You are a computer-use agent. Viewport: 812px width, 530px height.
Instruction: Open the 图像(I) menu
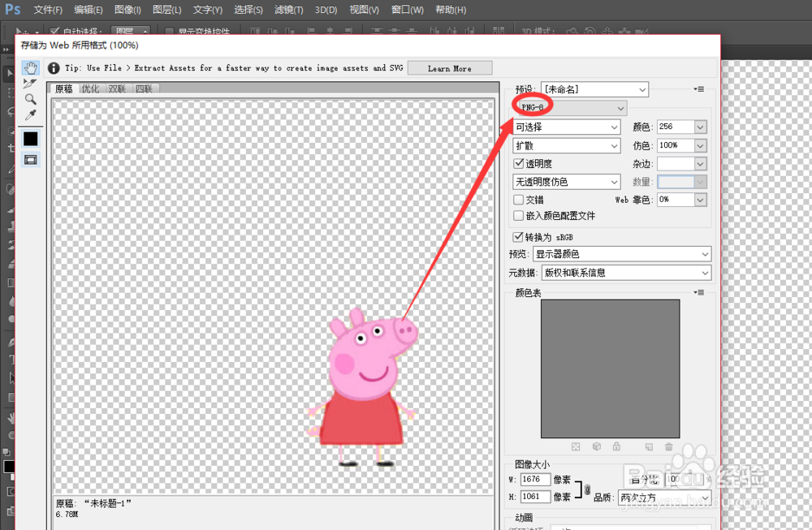(127, 10)
